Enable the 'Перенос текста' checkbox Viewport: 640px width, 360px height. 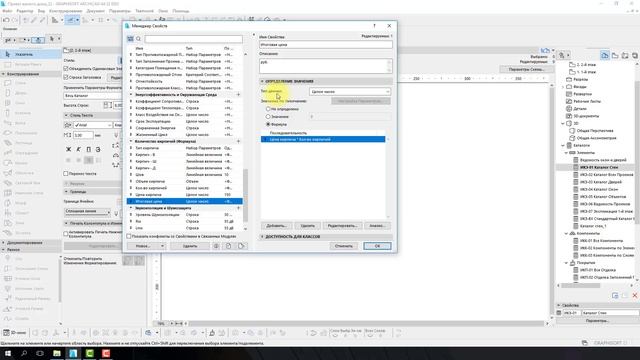point(66,174)
